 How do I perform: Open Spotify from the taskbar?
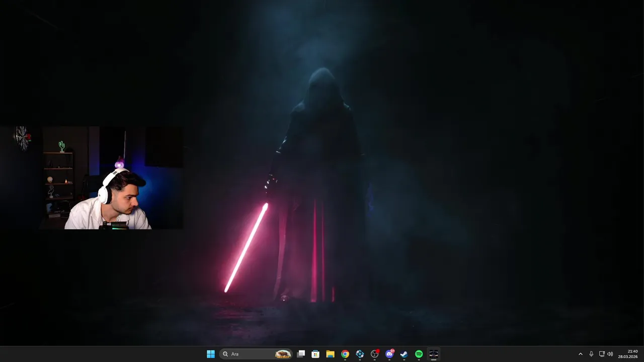tap(419, 354)
